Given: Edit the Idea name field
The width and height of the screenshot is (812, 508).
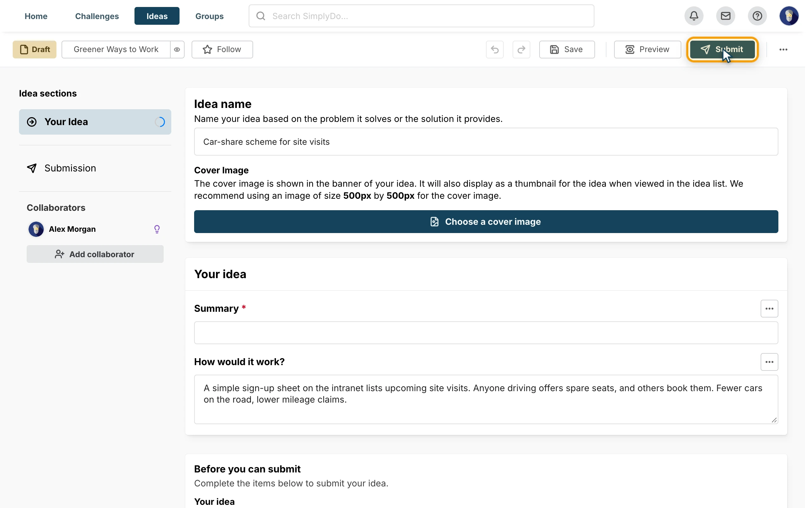Looking at the screenshot, I should coord(486,142).
